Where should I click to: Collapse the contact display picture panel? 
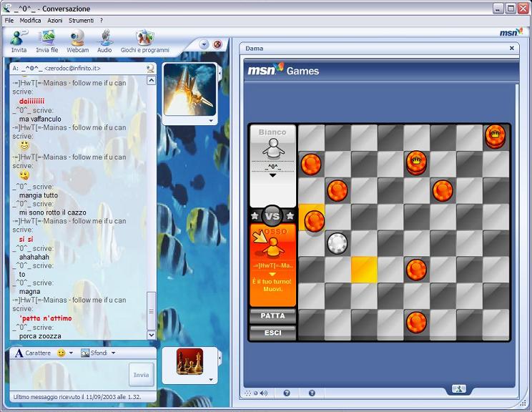pos(220,72)
